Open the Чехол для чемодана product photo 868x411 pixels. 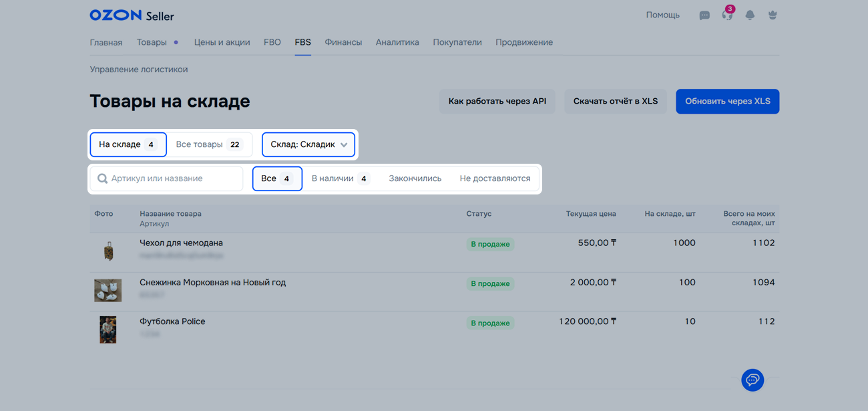point(108,251)
